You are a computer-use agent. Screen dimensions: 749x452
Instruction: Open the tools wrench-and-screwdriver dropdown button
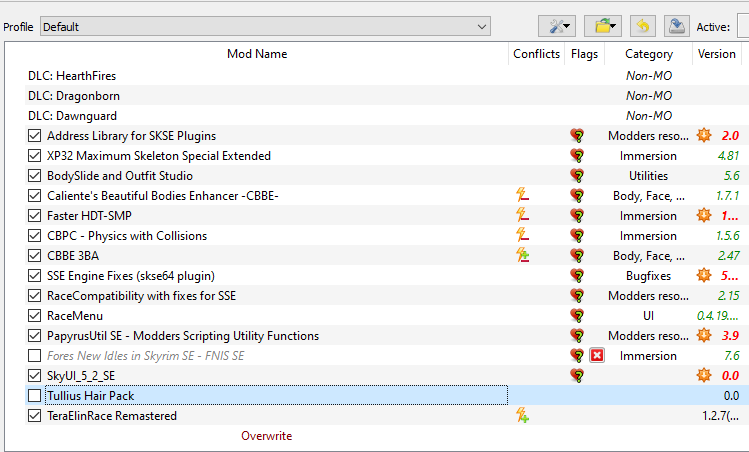[x=556, y=26]
